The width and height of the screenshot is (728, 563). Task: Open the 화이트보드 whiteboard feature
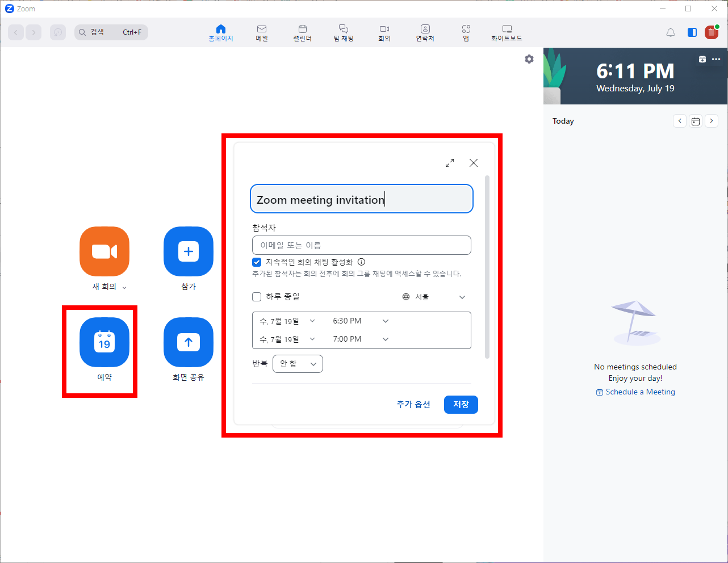(507, 32)
